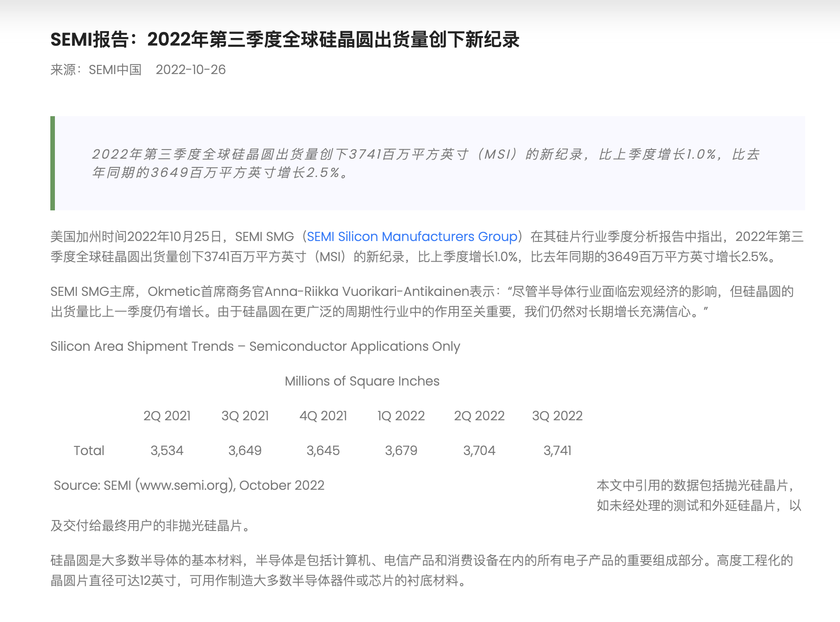840x622 pixels.
Task: Click the '2Q 2021' column header
Action: click(167, 416)
